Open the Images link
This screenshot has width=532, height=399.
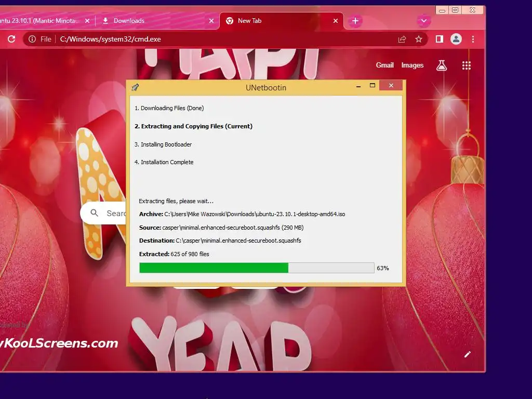click(x=412, y=65)
